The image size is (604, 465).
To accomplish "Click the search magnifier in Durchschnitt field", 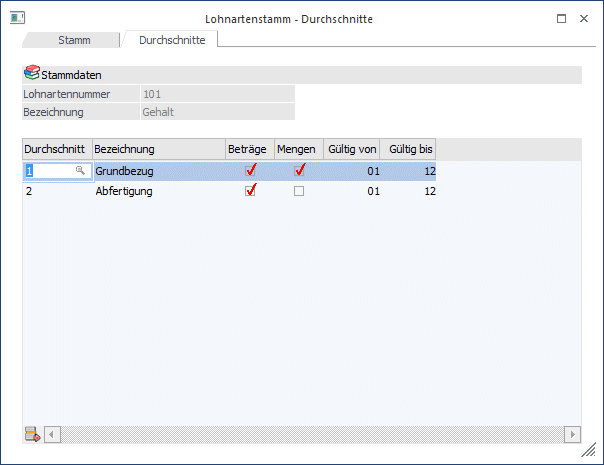I will coord(81,171).
